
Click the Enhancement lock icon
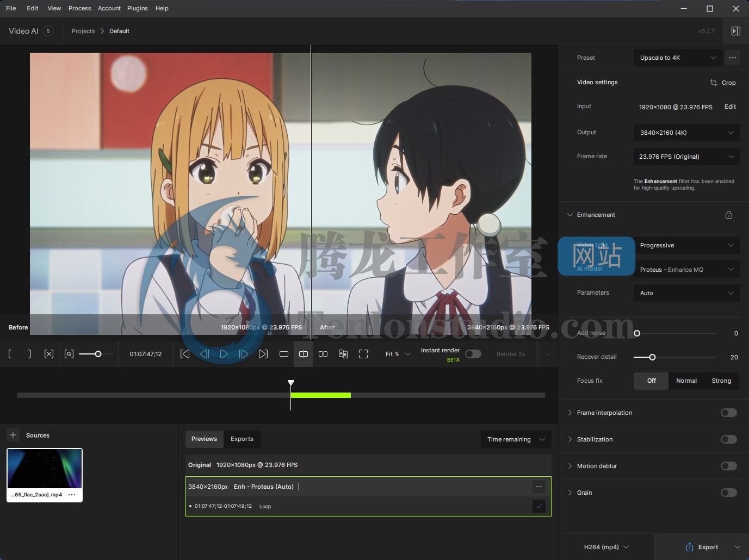(729, 215)
